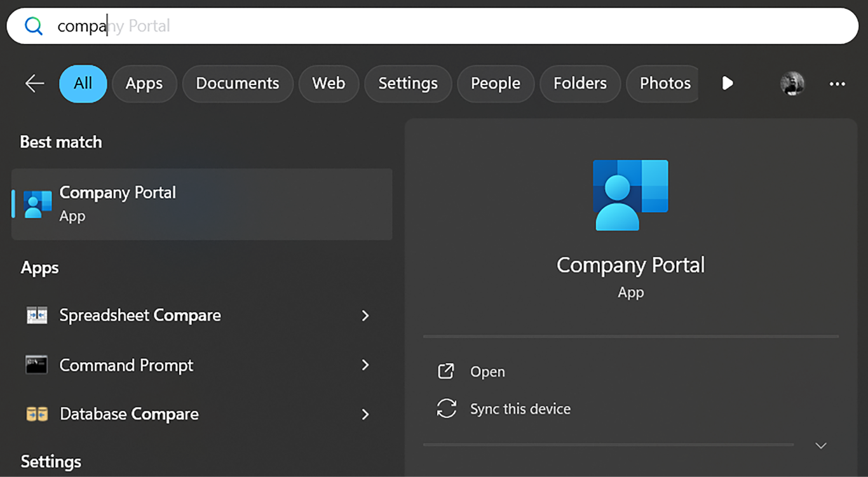The height and width of the screenshot is (477, 868).
Task: Click the back arrow icon
Action: point(34,83)
